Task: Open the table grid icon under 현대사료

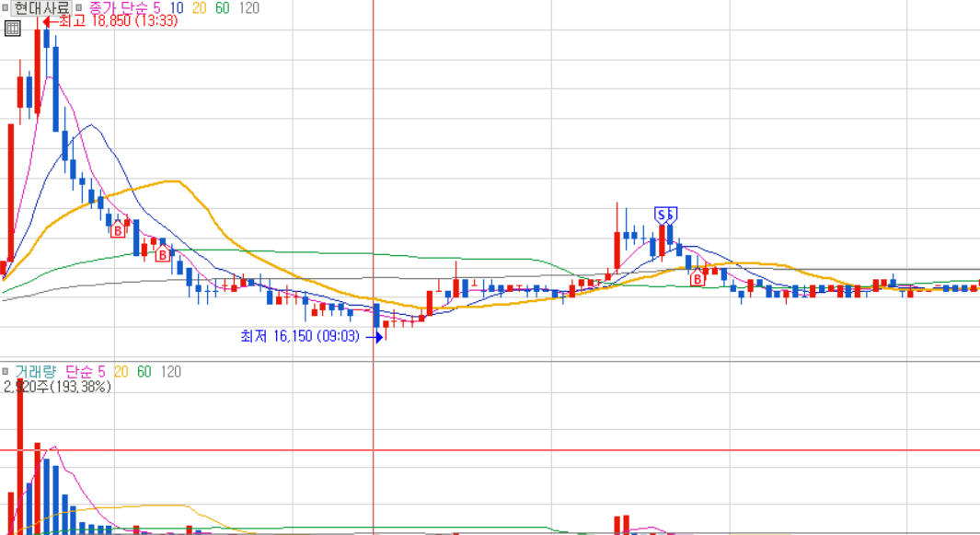Action: click(x=13, y=29)
